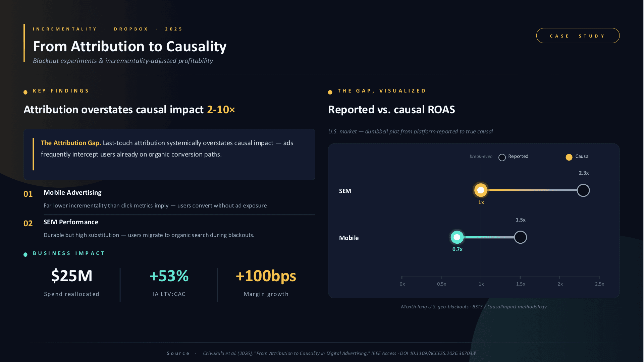Click the 'U.S. market — dumbbell plot' chart subtitle
This screenshot has height=362, width=644.
(x=410, y=131)
